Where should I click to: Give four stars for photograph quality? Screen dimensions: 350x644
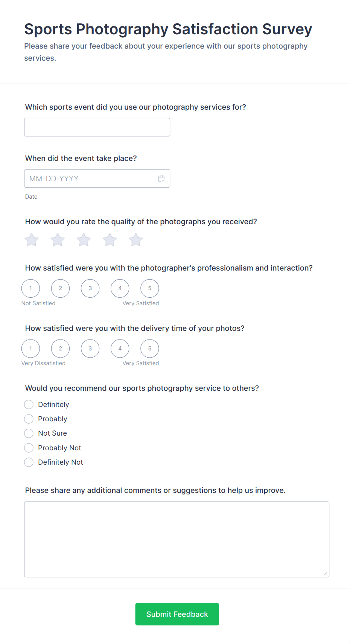[x=110, y=240]
